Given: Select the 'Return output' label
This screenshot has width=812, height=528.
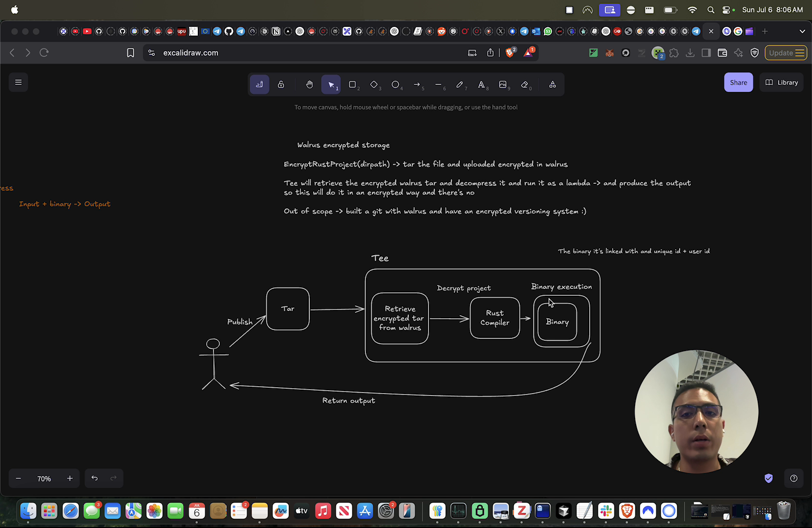Looking at the screenshot, I should click(x=349, y=400).
